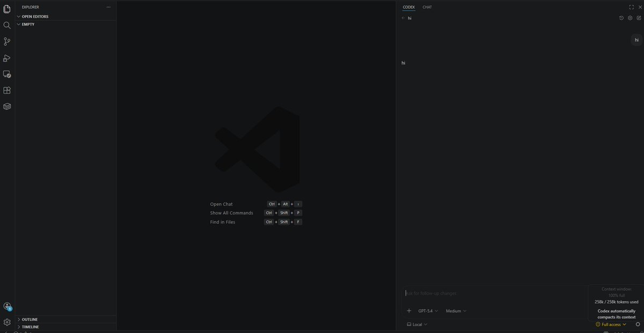The image size is (644, 333).
Task: Switch to the Codex tab
Action: tap(409, 7)
